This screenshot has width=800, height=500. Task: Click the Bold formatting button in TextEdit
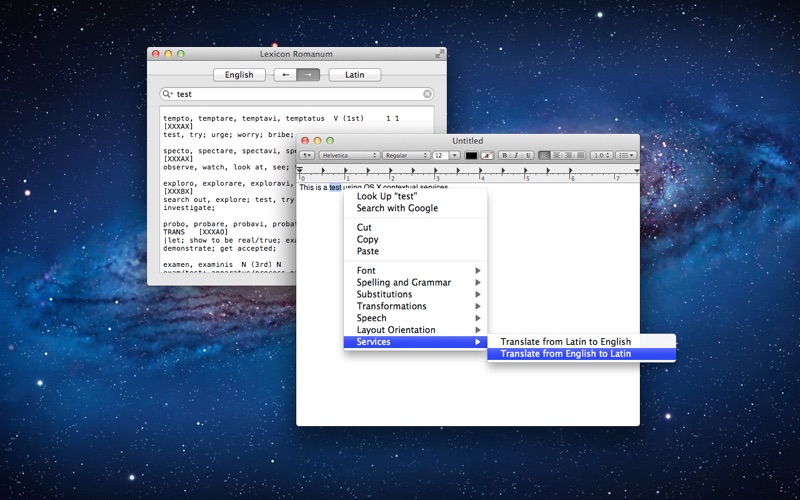click(x=504, y=155)
